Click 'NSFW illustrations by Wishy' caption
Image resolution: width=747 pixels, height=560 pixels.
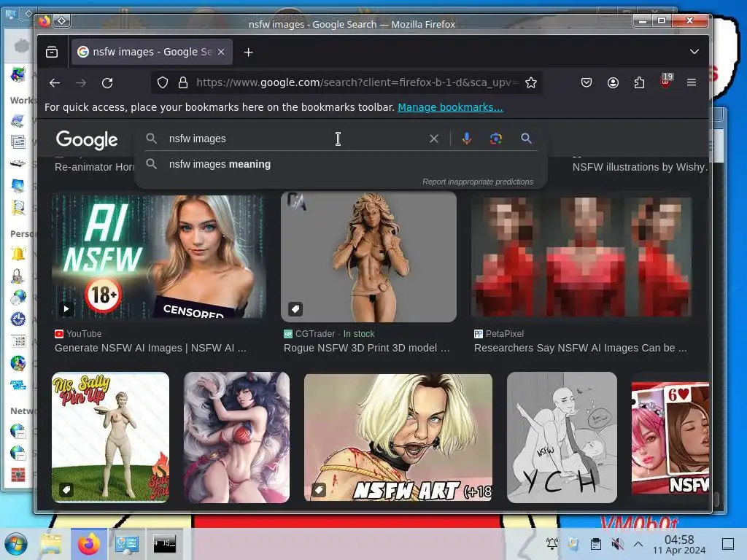coord(640,167)
